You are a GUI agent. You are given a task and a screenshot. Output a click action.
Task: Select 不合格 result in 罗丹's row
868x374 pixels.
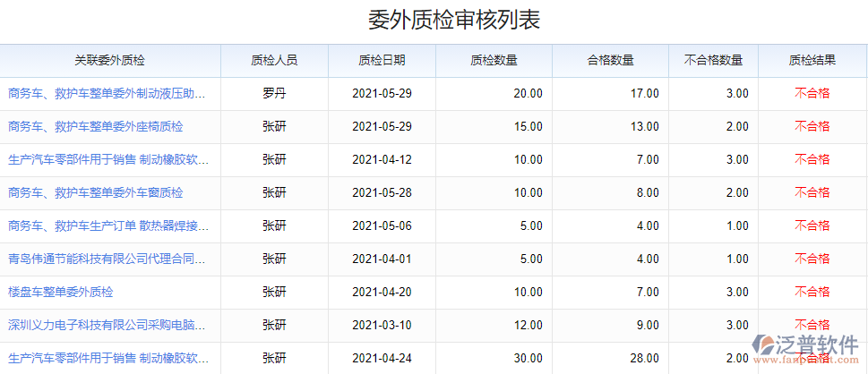[x=812, y=93]
